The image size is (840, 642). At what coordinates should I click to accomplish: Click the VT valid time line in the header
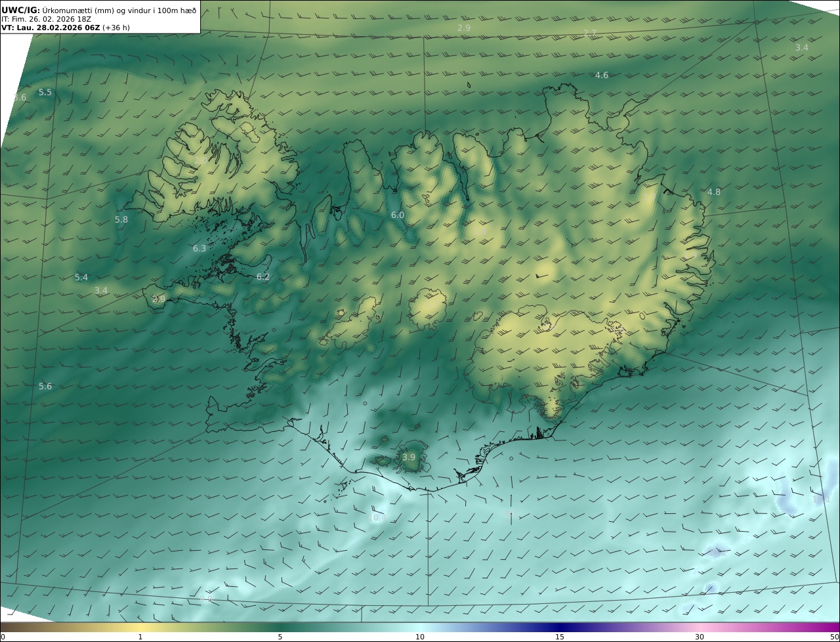point(66,28)
